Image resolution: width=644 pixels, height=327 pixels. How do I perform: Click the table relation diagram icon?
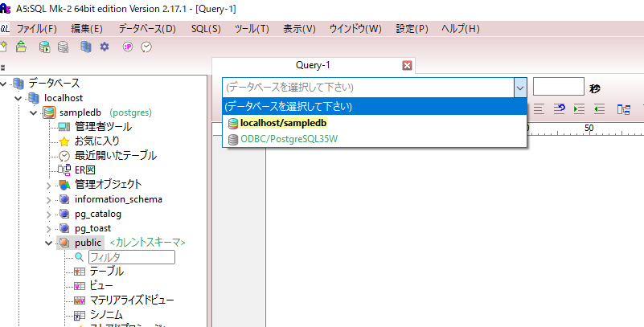pos(623,108)
